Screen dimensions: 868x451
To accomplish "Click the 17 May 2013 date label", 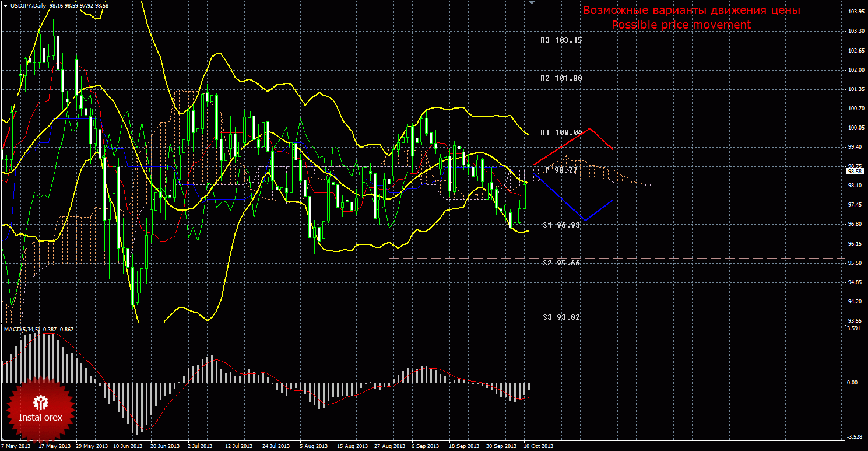I will pyautogui.click(x=54, y=446).
